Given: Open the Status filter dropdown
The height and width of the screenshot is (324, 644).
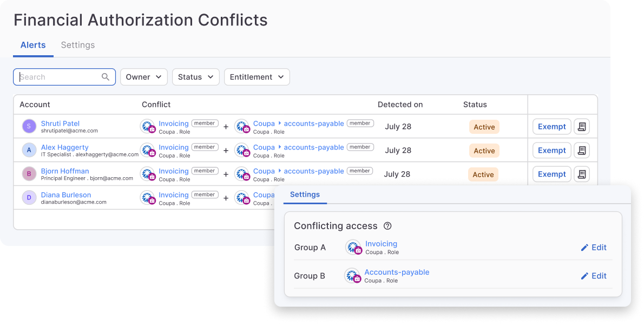Looking at the screenshot, I should (195, 77).
